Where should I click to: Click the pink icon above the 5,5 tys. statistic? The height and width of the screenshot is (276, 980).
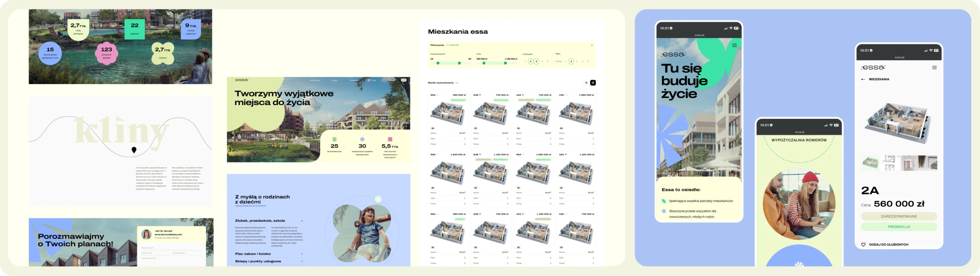390,139
